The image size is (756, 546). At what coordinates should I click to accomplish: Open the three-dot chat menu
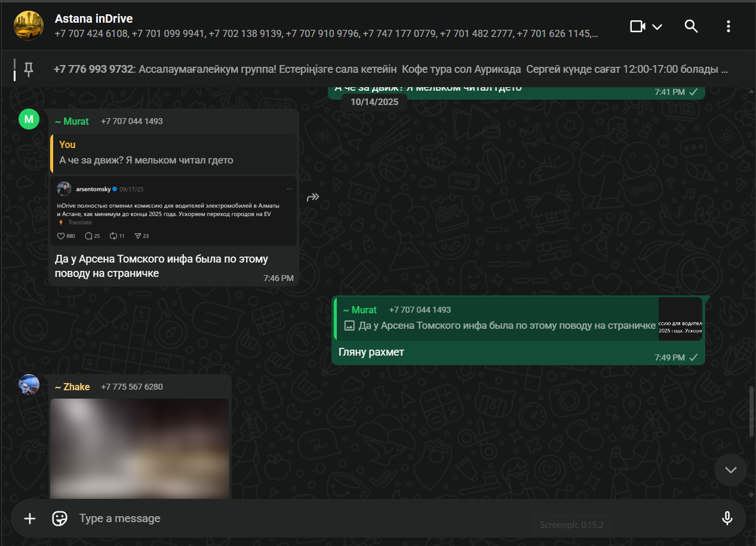[x=728, y=26]
